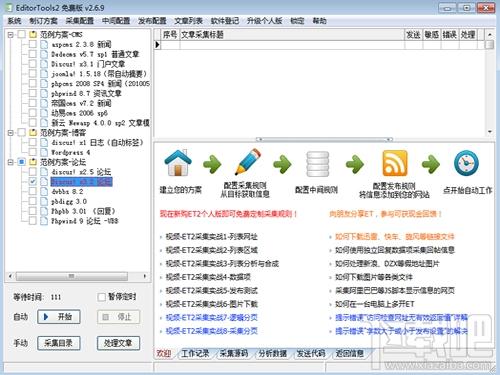Image resolution: width=500 pixels, height=375 pixels.
Task: Click the document icon beside aspcms 2.3.8 新闻
Action: click(44, 44)
